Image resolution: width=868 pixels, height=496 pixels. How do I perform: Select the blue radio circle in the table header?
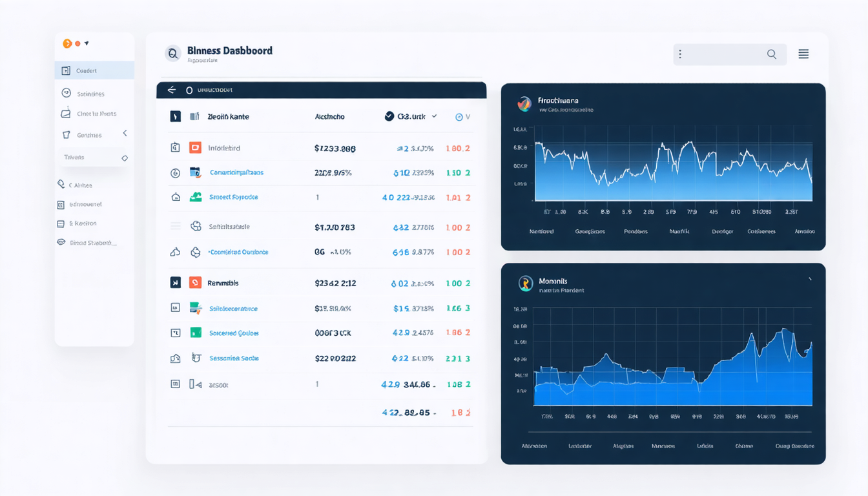459,117
